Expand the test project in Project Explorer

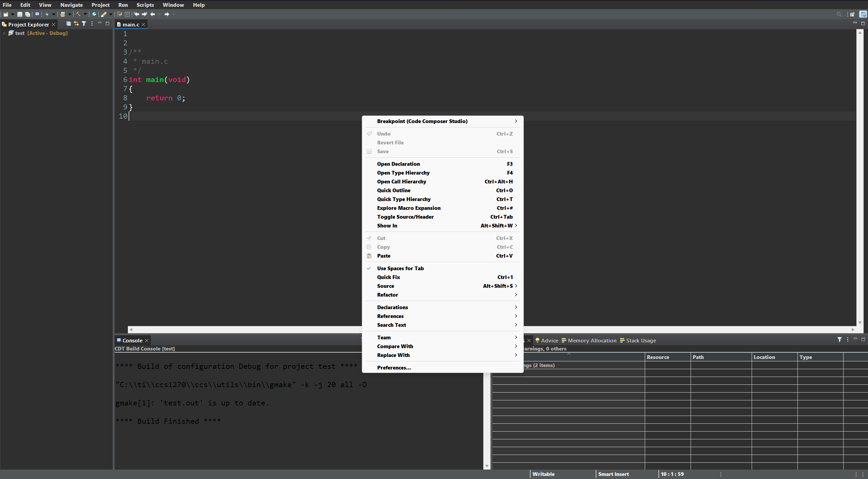tap(3, 33)
